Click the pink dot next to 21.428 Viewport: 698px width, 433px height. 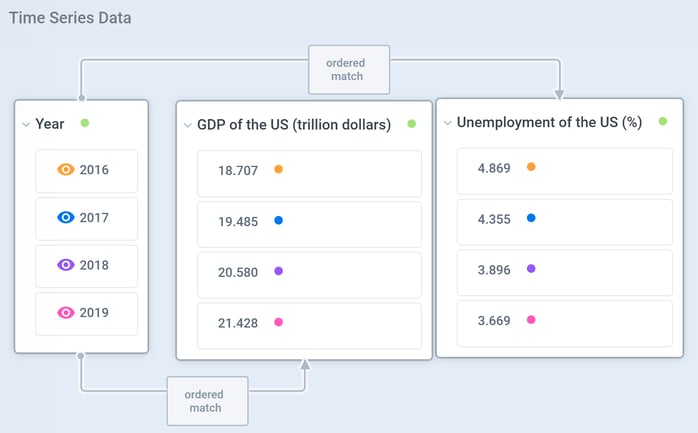point(278,322)
